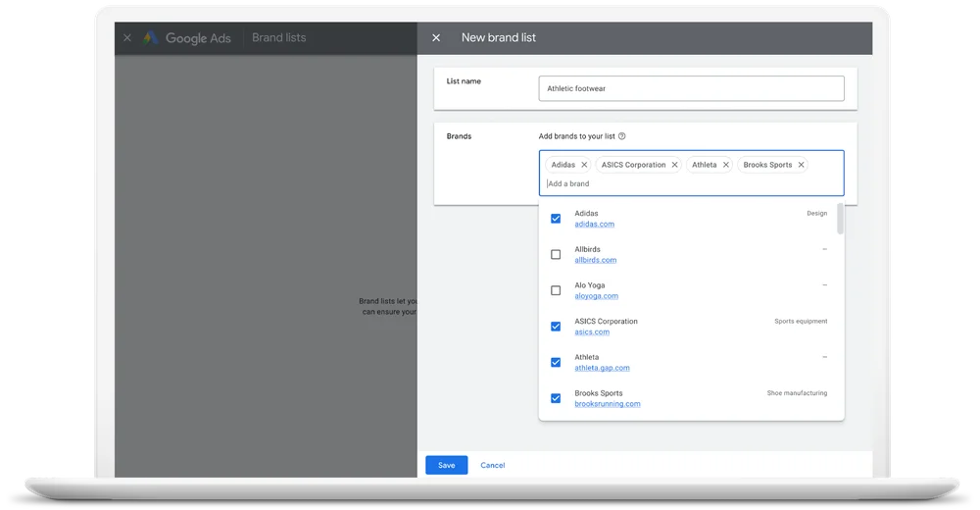Click the List name text field
The width and height of the screenshot is (980, 510).
691,88
